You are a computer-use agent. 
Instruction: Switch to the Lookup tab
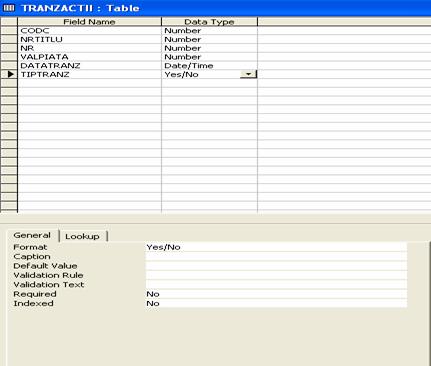(x=82, y=236)
